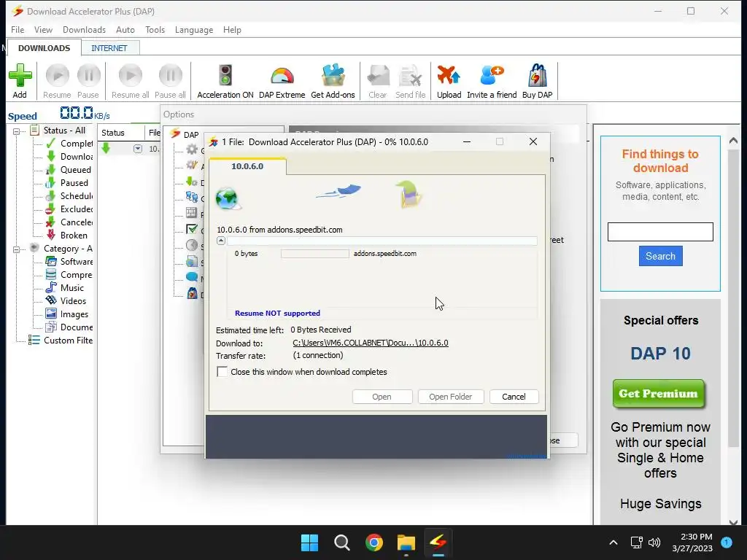Click the Status column header
This screenshot has height=560, width=747.
(121, 133)
